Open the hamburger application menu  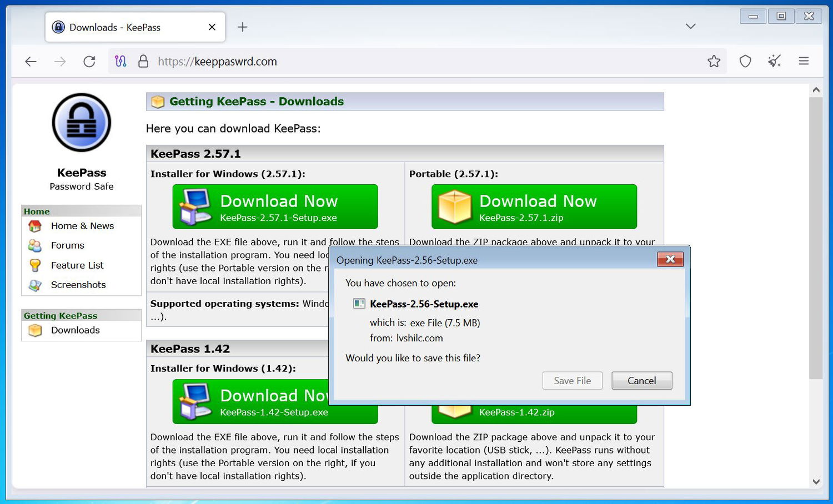point(804,61)
